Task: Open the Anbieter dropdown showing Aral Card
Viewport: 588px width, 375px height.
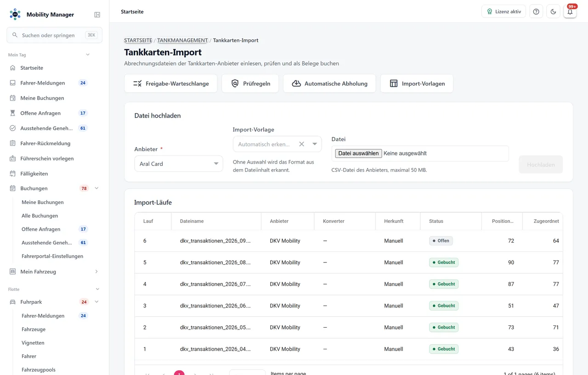Action: (x=179, y=164)
